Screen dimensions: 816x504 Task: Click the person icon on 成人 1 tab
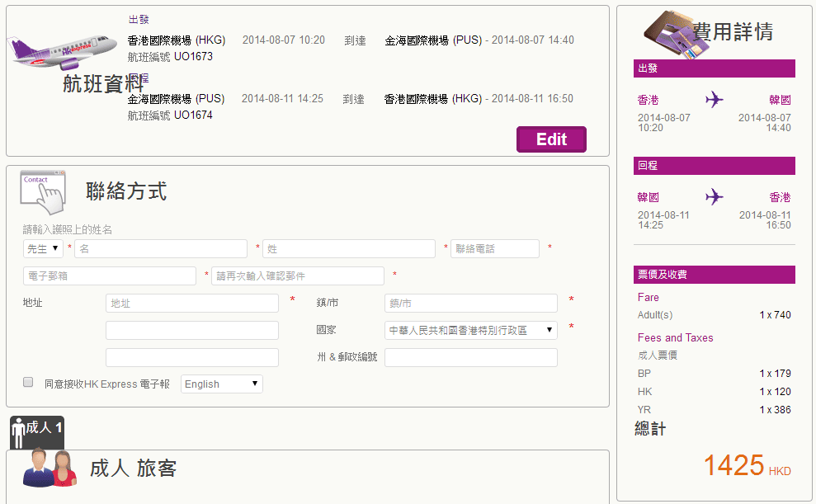19,432
